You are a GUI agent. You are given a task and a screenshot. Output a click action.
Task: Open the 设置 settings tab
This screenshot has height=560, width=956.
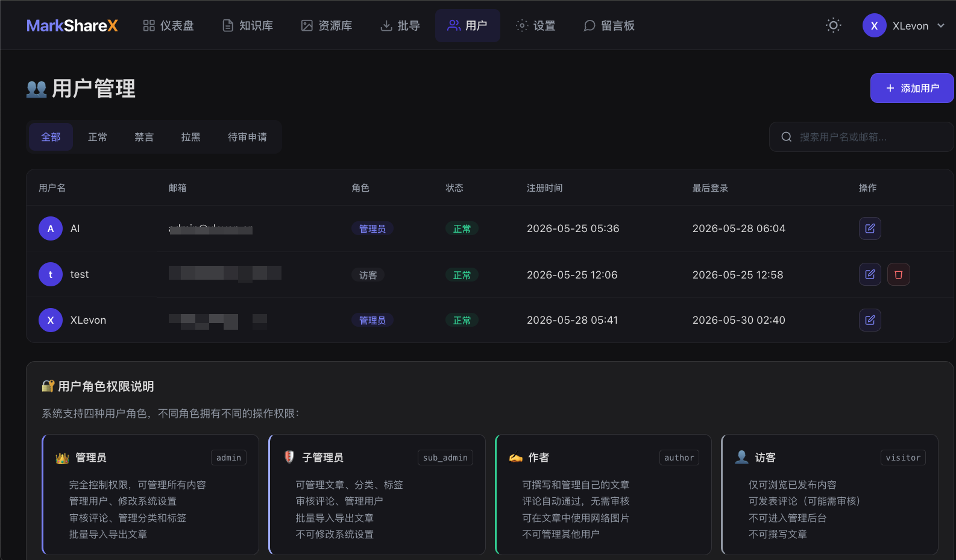(536, 26)
